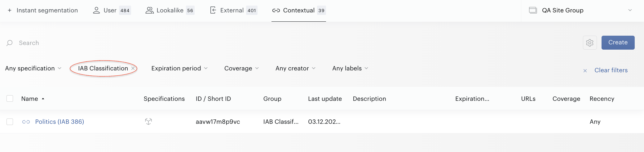Viewport: 644px width, 152px height.
Task: Open the Politics (IAB 386) segment link
Action: [60, 122]
